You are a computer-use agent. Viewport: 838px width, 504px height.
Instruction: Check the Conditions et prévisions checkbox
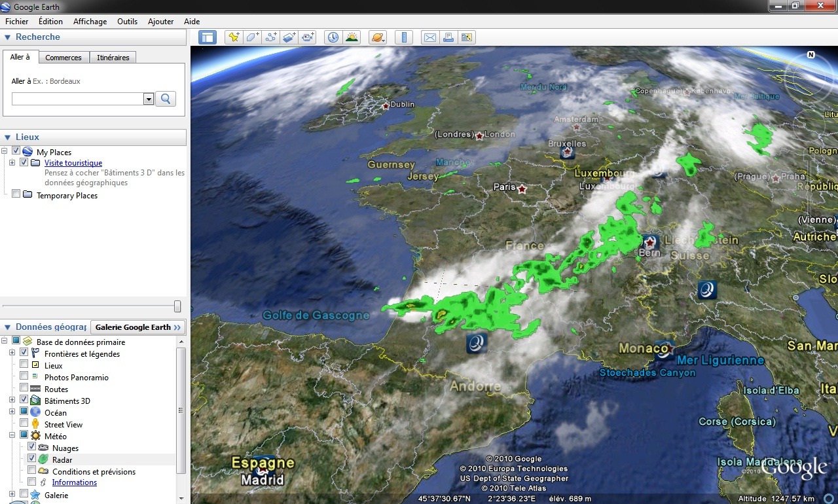coord(32,471)
